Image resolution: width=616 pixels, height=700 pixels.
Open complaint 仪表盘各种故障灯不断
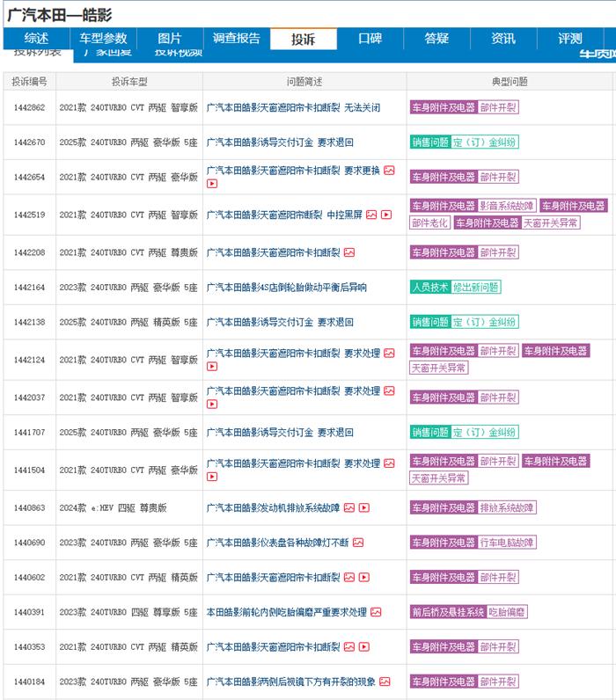277,543
